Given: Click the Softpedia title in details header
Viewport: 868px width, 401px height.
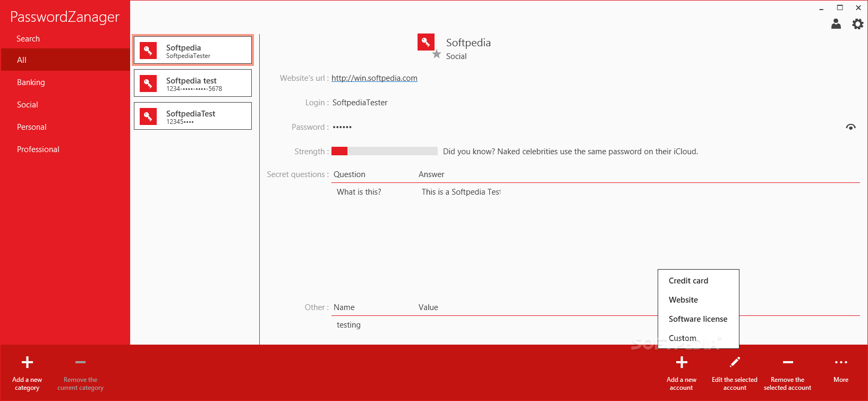Looking at the screenshot, I should pos(469,43).
